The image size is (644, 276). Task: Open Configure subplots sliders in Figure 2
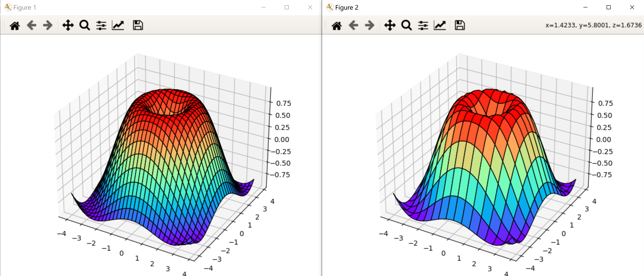[423, 25]
